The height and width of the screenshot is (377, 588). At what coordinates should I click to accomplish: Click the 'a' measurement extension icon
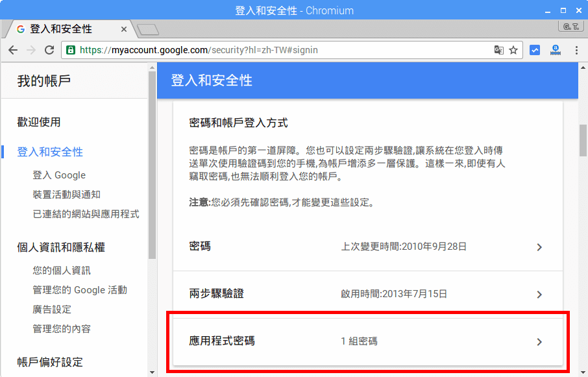(556, 50)
